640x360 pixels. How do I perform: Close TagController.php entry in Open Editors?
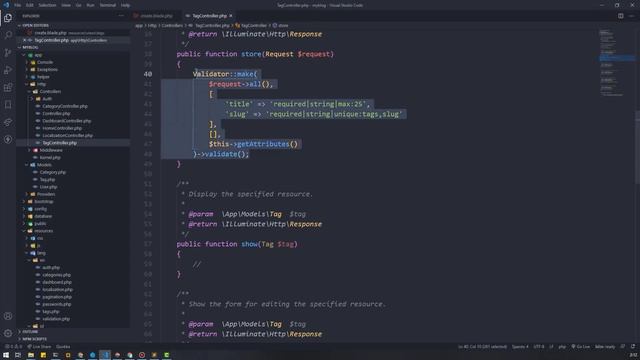coord(24,40)
